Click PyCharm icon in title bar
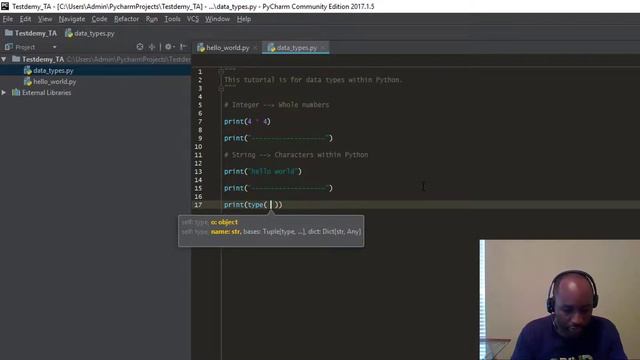 5,6
